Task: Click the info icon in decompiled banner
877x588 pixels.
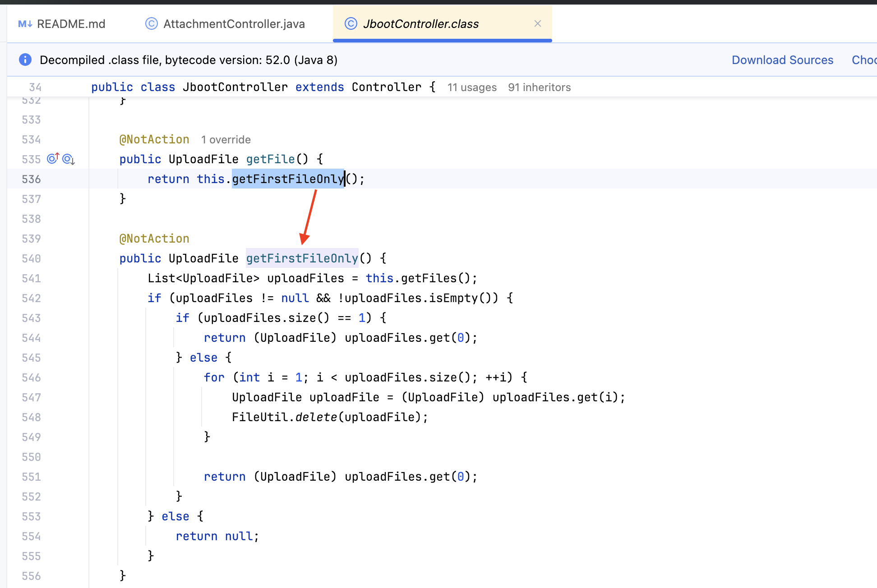Action: pyautogui.click(x=25, y=60)
